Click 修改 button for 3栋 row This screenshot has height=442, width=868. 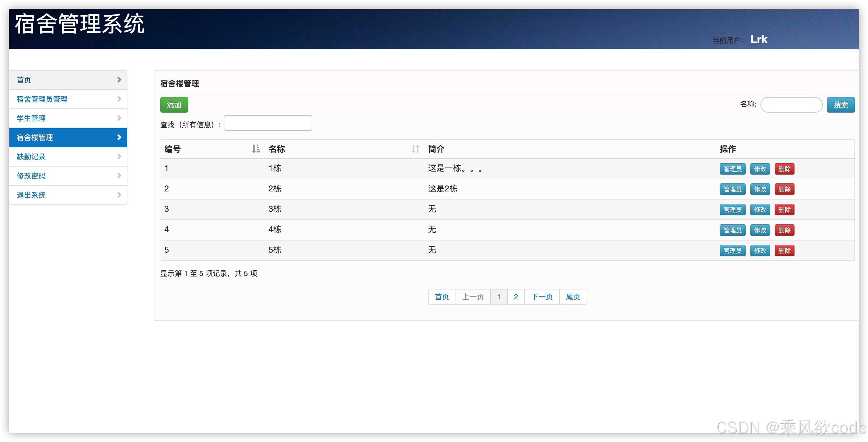tap(760, 210)
